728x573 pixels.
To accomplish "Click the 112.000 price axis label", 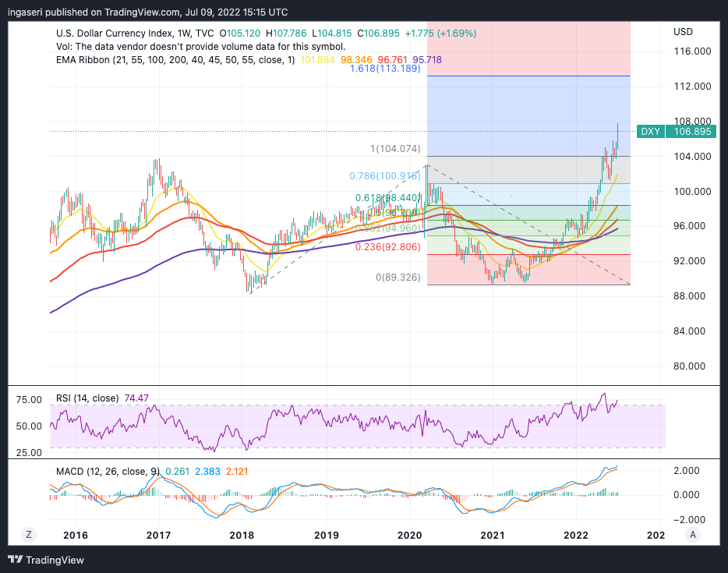I will point(692,86).
